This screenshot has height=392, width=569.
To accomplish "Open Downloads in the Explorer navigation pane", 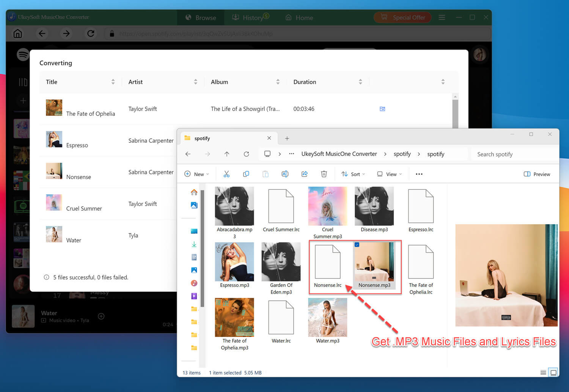I will click(194, 244).
